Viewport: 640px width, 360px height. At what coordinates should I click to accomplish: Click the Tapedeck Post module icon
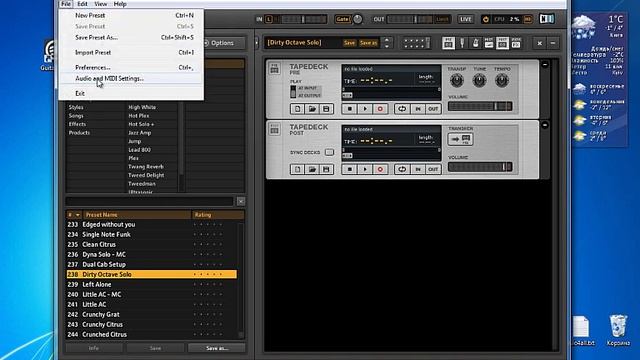(x=275, y=129)
